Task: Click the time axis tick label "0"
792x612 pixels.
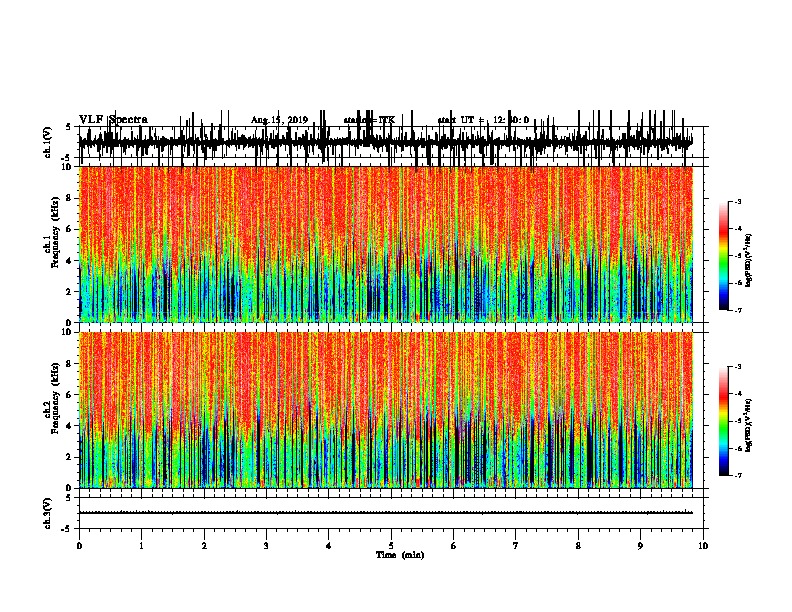Action: point(79,546)
